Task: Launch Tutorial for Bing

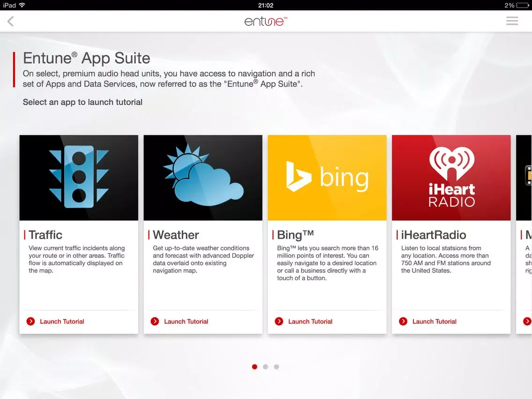Action: [x=310, y=321]
